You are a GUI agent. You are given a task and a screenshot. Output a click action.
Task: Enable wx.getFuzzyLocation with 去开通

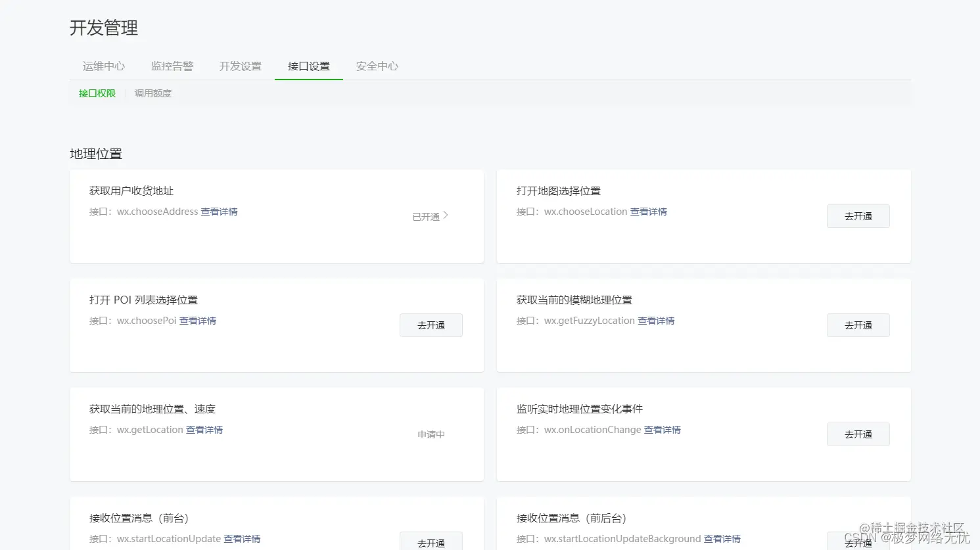coord(858,325)
